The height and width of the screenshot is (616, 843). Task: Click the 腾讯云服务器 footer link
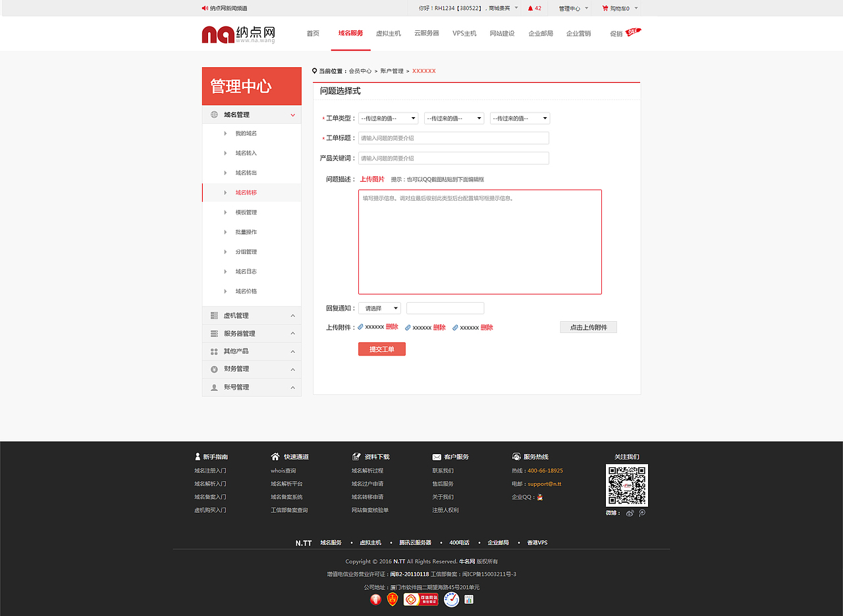(415, 543)
